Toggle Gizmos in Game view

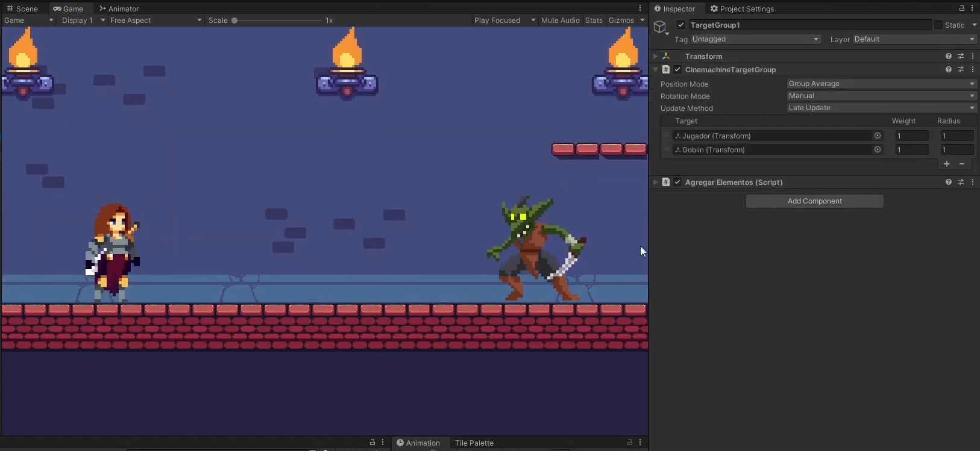coord(621,20)
